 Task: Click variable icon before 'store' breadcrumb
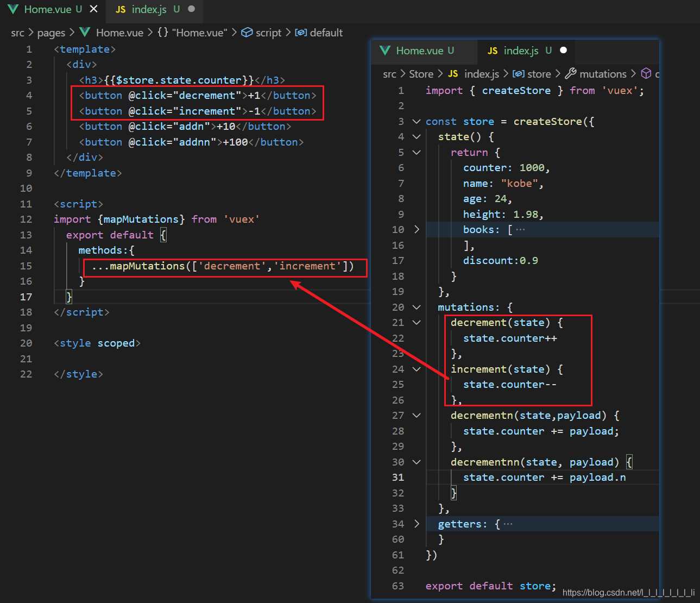(x=519, y=74)
